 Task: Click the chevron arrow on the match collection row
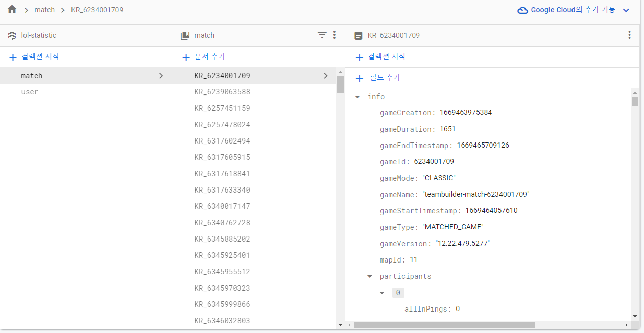[161, 75]
